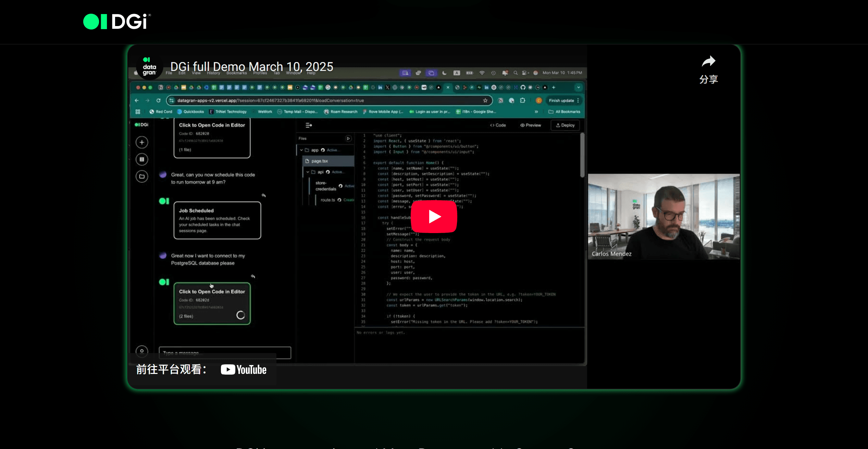Image resolution: width=868 pixels, height=449 pixels.
Task: Switch to the Code tab
Action: click(498, 125)
